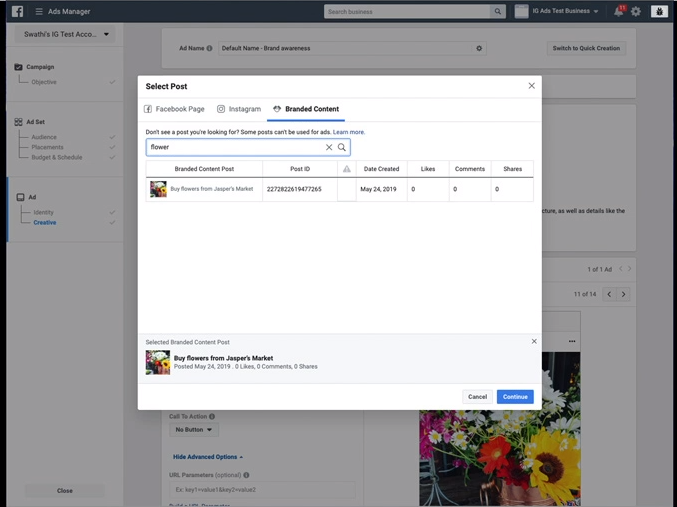Go to previous preview of 14
Image resolution: width=677 pixels, height=507 pixels.
point(609,295)
